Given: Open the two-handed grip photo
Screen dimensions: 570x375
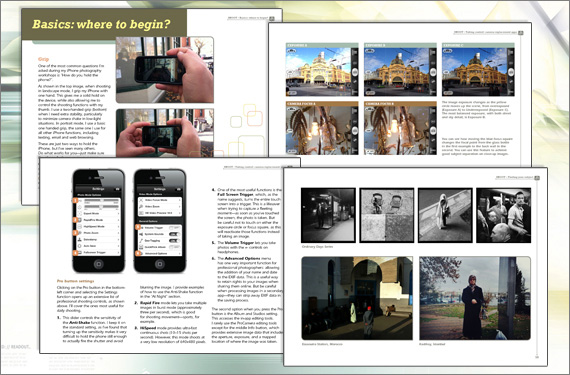Looking at the screenshot, I should pos(165,133).
